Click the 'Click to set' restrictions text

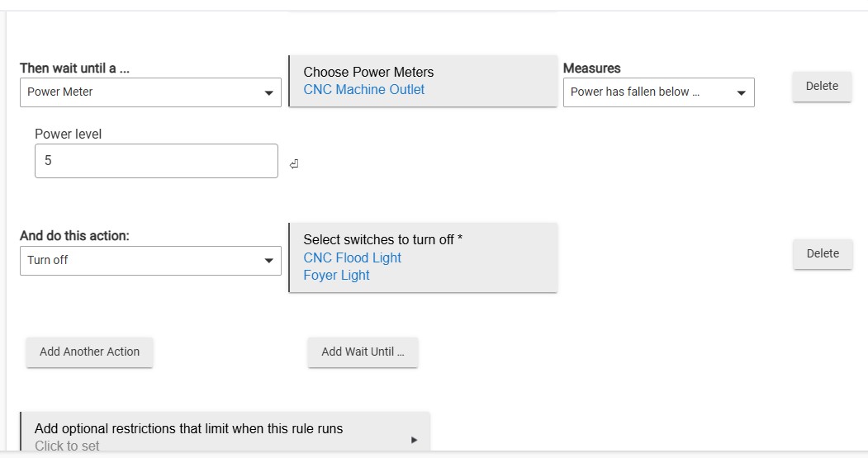pos(67,446)
